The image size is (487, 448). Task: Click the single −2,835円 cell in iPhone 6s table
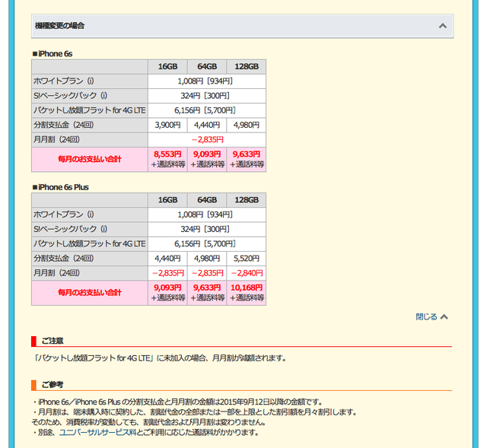pyautogui.click(x=207, y=140)
